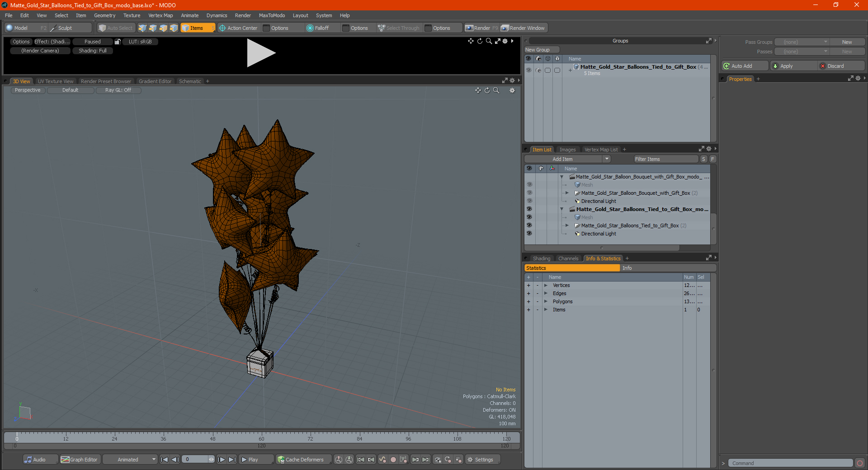Switch to Channels tab
Image resolution: width=868 pixels, height=470 pixels.
coord(568,258)
